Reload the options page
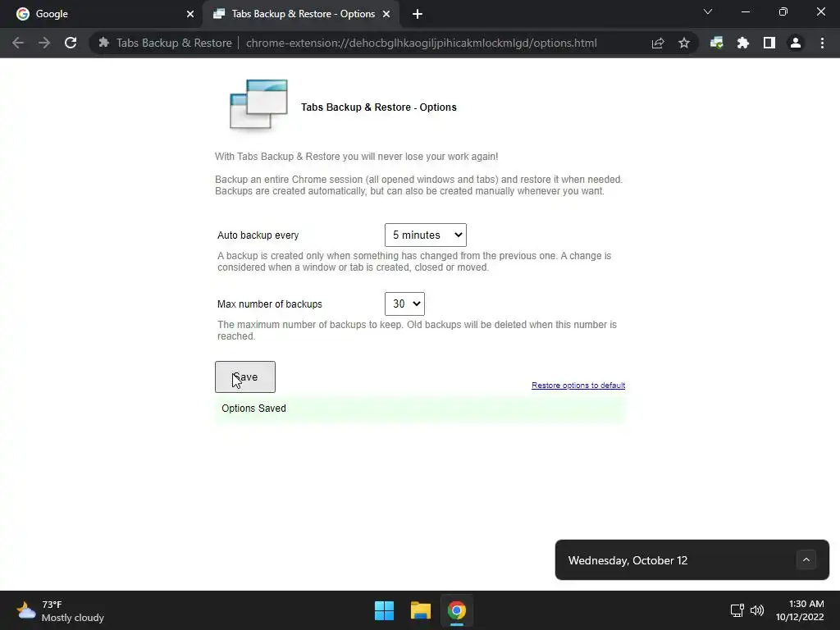The width and height of the screenshot is (840, 630). [71, 43]
